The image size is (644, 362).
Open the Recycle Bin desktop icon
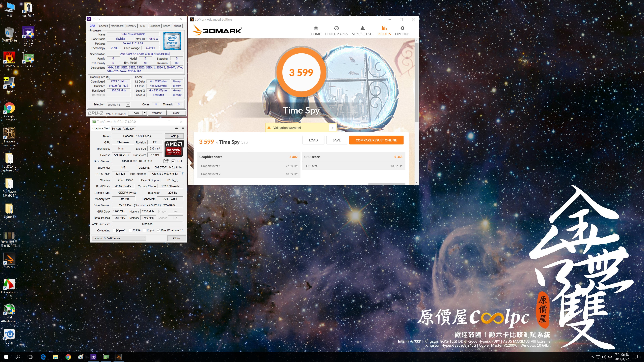pos(9,35)
